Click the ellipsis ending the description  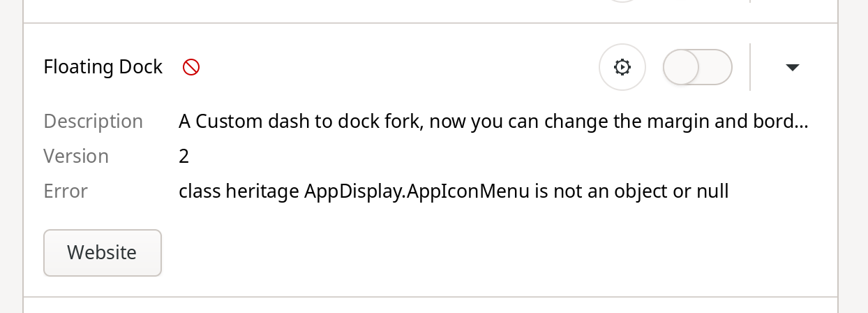[802, 123]
